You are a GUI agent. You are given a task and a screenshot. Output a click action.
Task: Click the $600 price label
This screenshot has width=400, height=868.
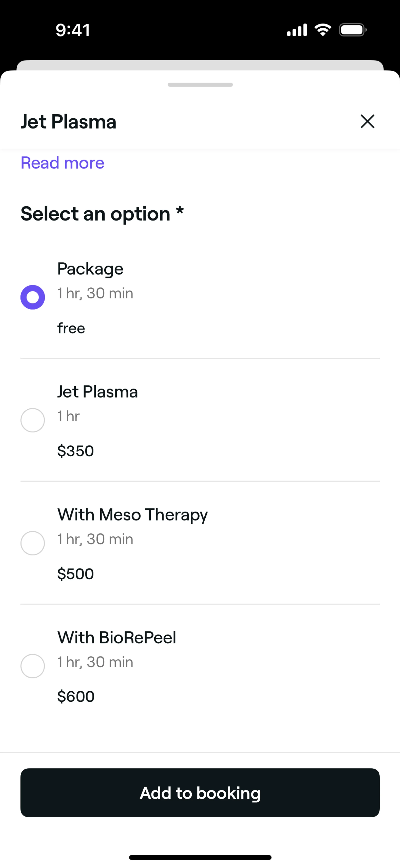(x=76, y=697)
